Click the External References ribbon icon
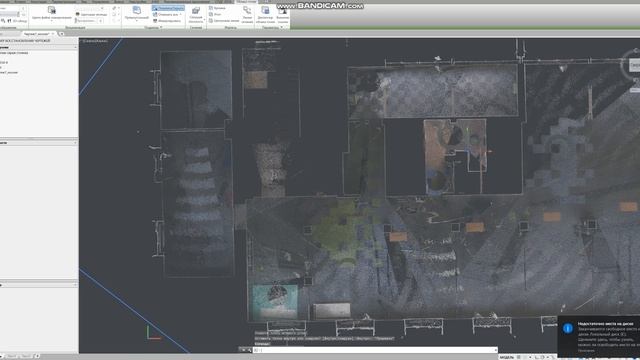This screenshot has height=360, width=640. [282, 14]
